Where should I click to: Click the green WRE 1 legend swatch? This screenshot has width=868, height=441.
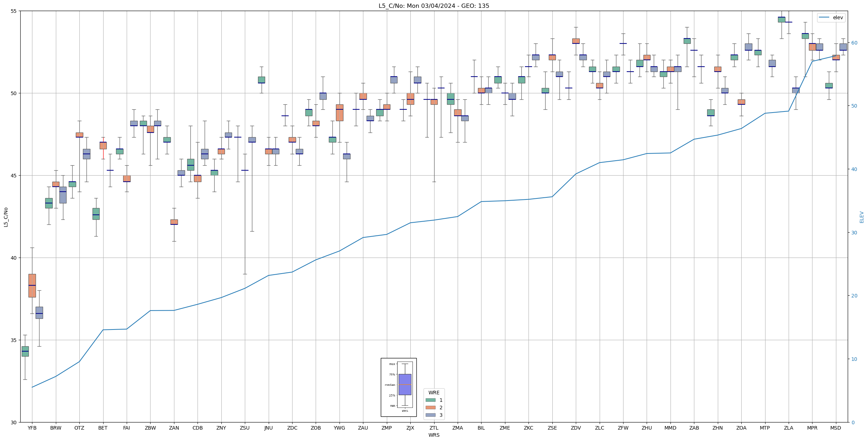tap(430, 400)
